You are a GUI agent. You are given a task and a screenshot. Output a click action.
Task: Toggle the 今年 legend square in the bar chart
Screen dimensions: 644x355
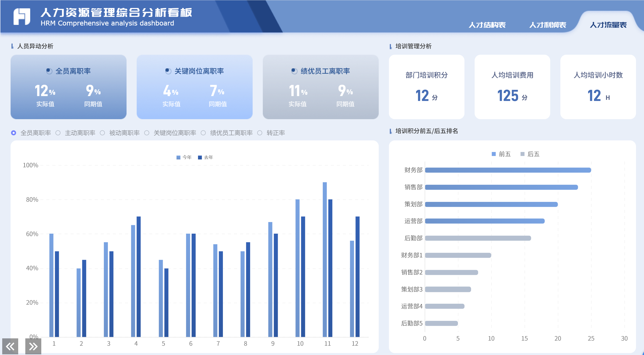178,157
